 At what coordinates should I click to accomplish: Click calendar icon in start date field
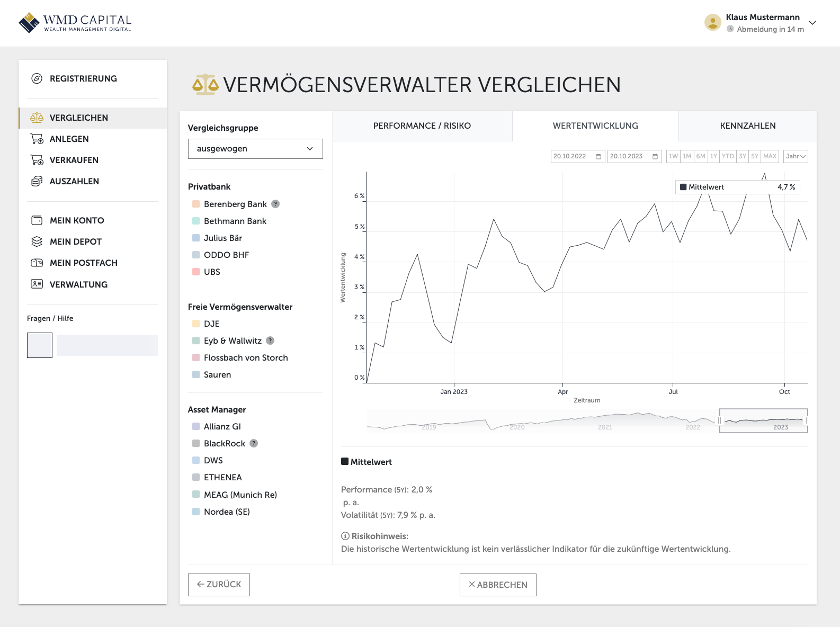(x=598, y=156)
